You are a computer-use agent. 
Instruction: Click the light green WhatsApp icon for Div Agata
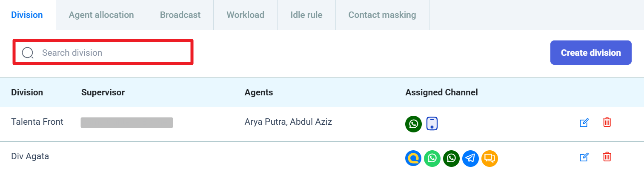point(432,158)
